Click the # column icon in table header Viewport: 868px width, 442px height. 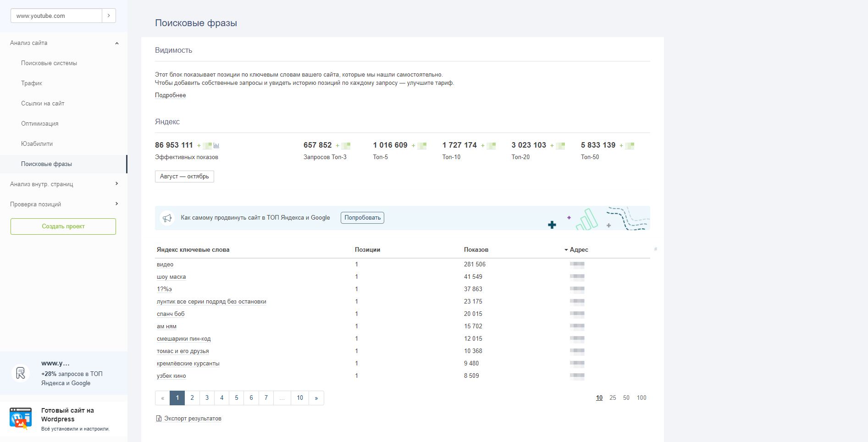click(656, 249)
